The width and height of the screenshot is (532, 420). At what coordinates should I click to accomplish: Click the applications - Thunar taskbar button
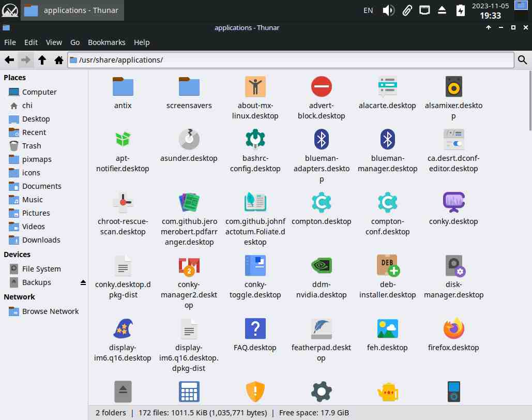pos(72,10)
